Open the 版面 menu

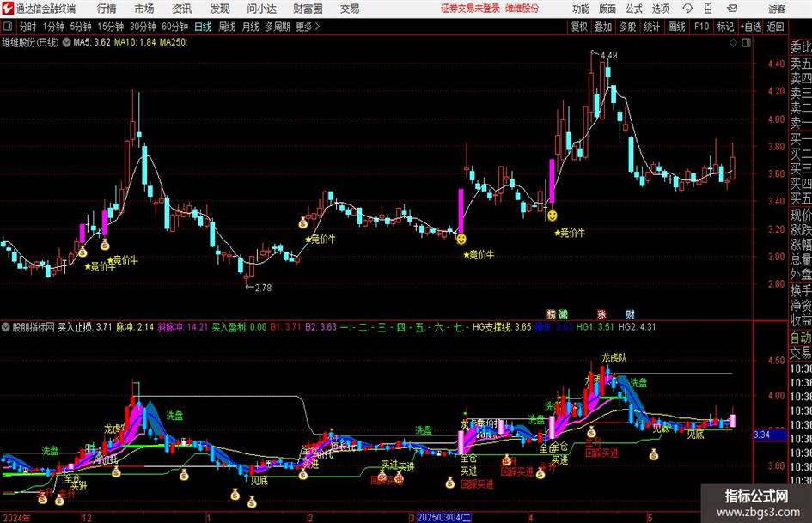[607, 9]
